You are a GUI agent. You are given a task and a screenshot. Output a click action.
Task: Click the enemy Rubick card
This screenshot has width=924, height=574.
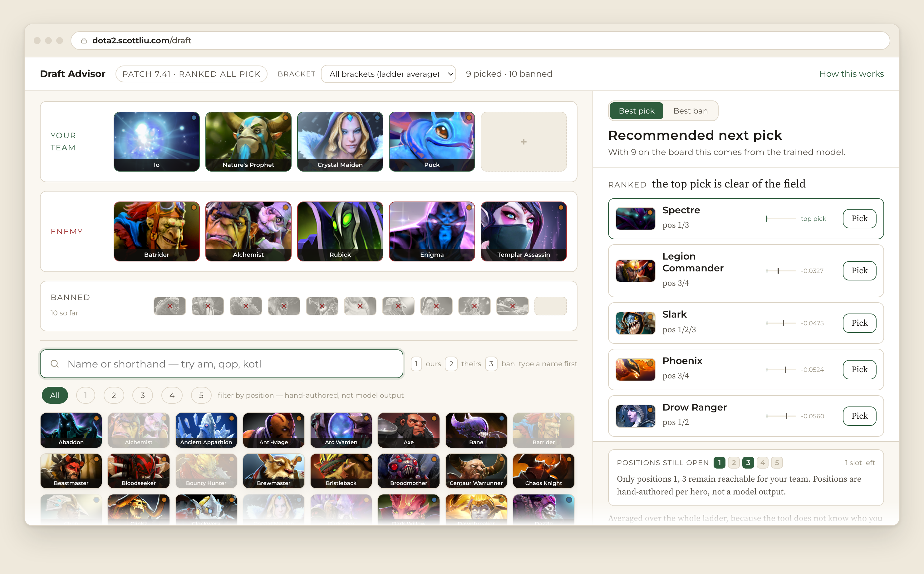click(x=340, y=231)
